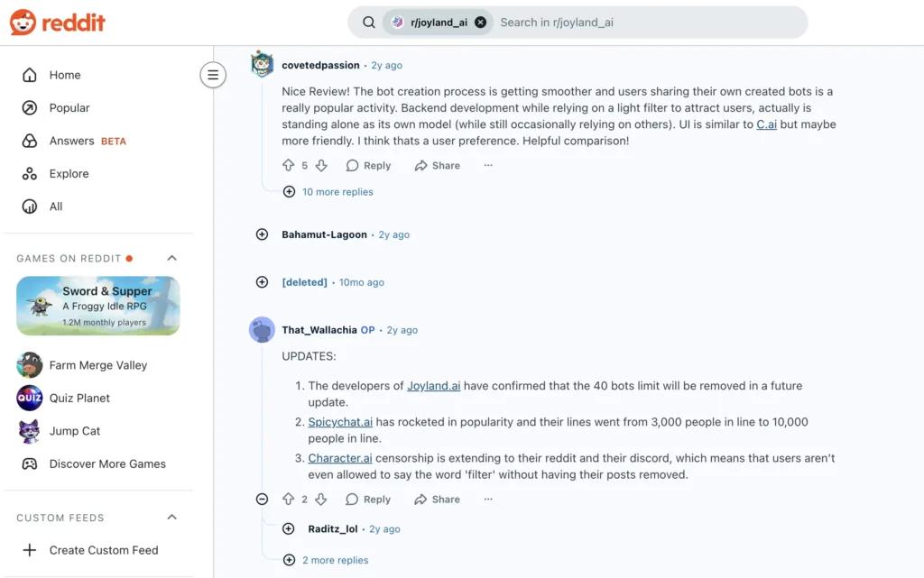The height and width of the screenshot is (578, 924).
Task: Downvote covetedpassion's comment
Action: click(322, 166)
